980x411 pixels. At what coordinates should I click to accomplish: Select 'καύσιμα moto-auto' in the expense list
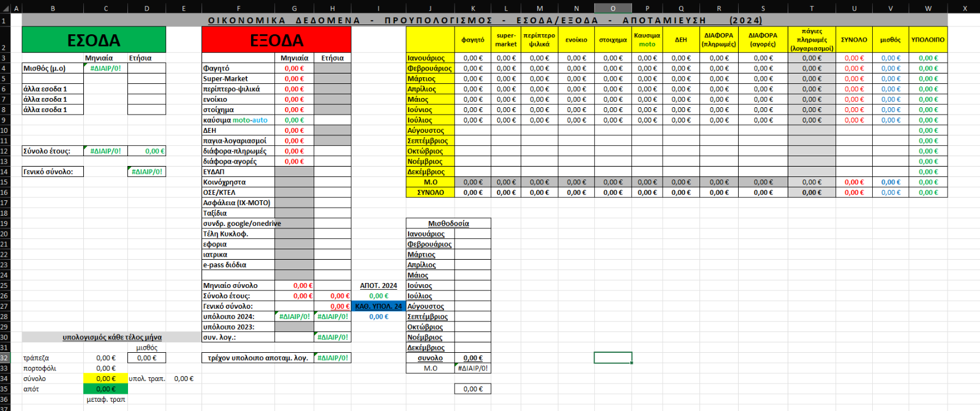(x=238, y=120)
